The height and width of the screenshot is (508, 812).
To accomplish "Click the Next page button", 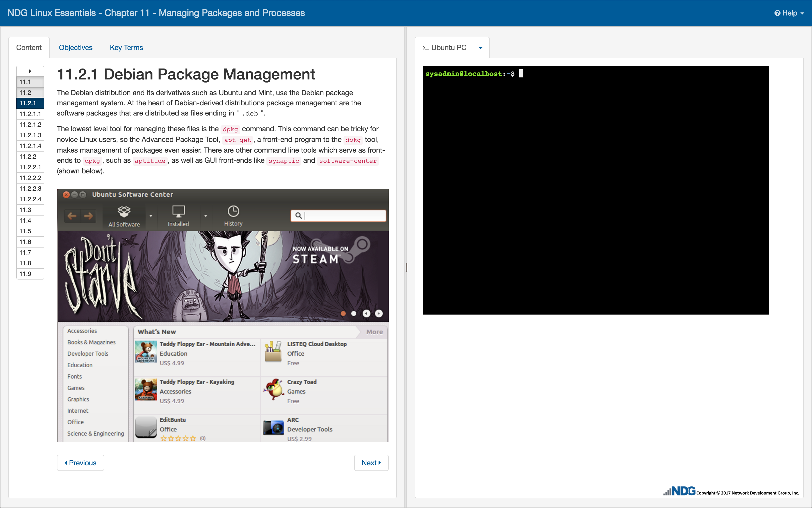I will [x=371, y=463].
